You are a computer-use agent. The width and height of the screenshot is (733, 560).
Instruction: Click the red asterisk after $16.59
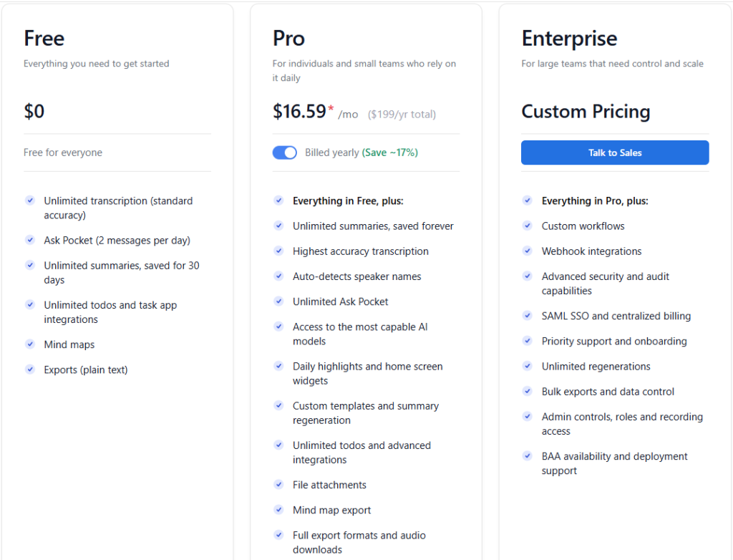(331, 108)
